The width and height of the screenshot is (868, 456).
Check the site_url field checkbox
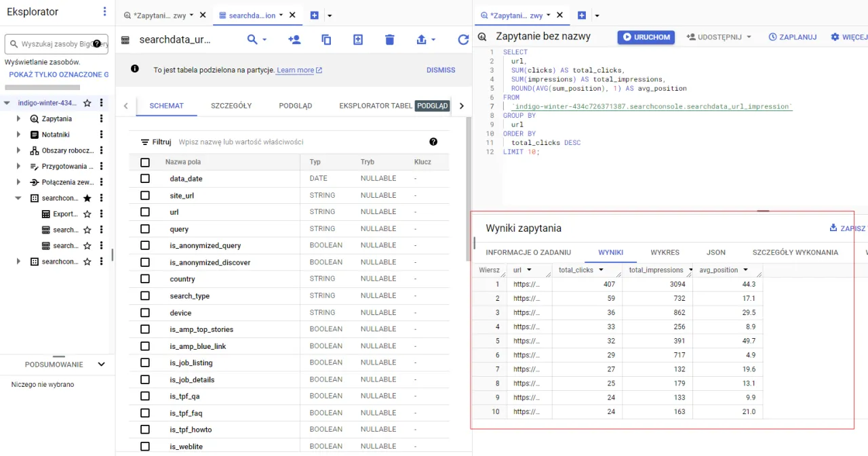145,195
